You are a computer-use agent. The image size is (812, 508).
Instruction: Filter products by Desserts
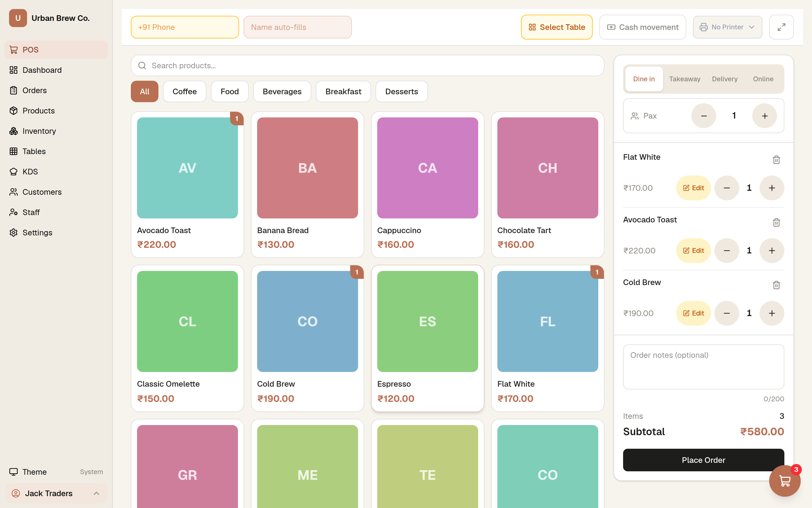click(x=401, y=91)
